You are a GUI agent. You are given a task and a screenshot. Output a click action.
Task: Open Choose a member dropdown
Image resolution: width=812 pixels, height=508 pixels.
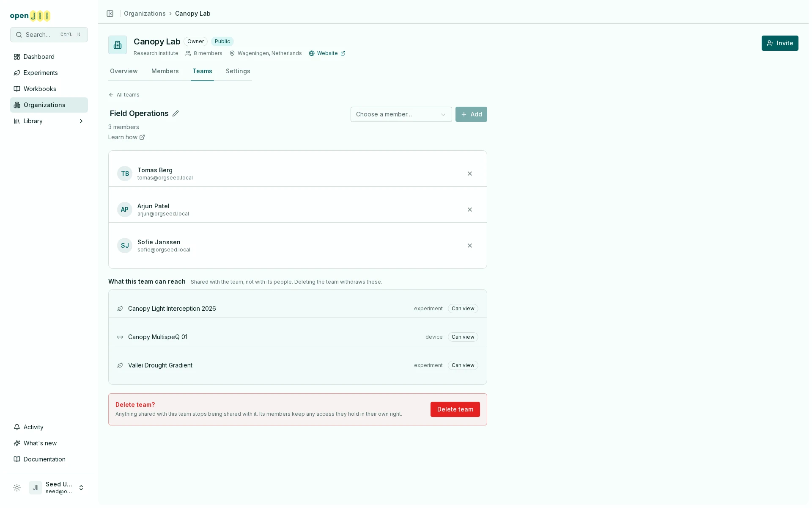point(401,114)
